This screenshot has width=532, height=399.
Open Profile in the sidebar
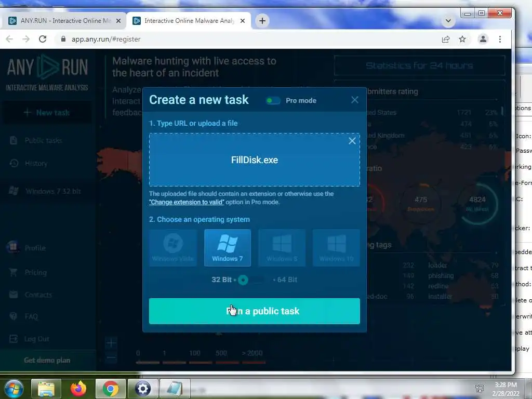35,248
